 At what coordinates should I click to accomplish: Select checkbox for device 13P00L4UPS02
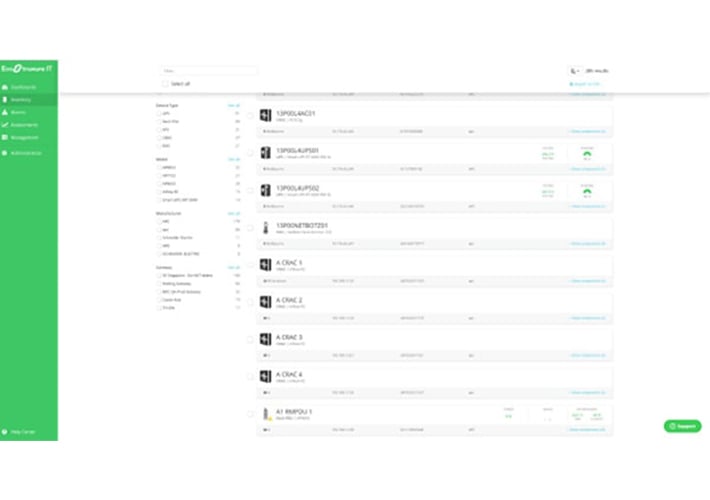pos(250,191)
